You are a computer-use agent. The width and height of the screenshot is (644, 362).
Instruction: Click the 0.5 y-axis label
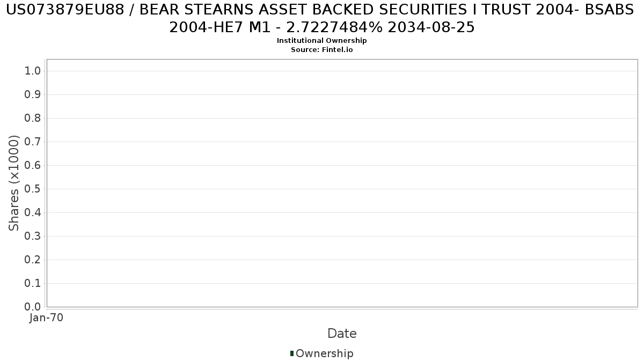coord(33,189)
